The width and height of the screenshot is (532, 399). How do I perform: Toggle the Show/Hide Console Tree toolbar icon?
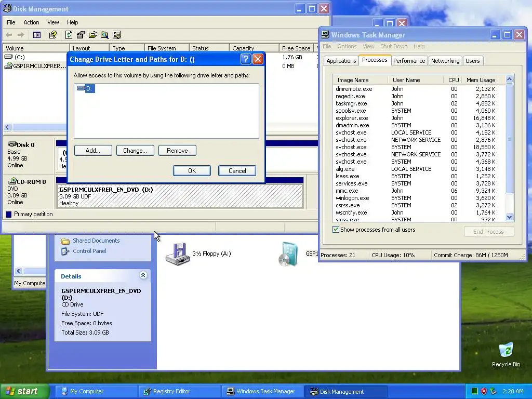[x=37, y=35]
